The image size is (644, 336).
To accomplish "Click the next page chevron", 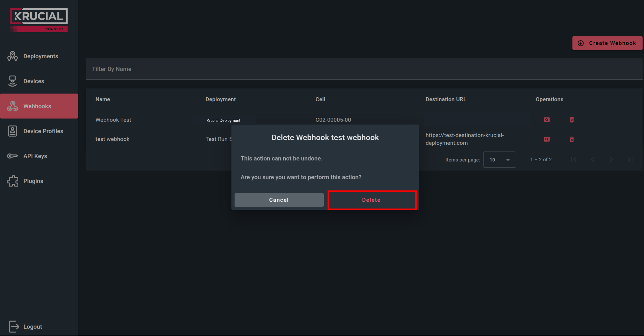I will [611, 159].
